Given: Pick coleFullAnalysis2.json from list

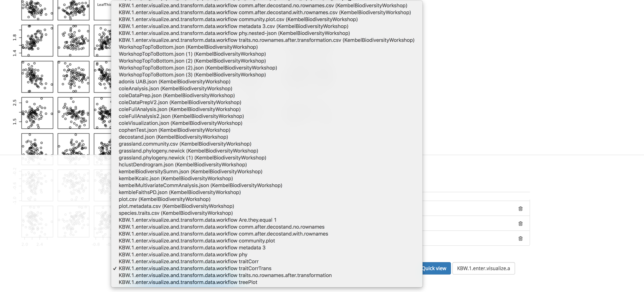Looking at the screenshot, I should 266,116.
